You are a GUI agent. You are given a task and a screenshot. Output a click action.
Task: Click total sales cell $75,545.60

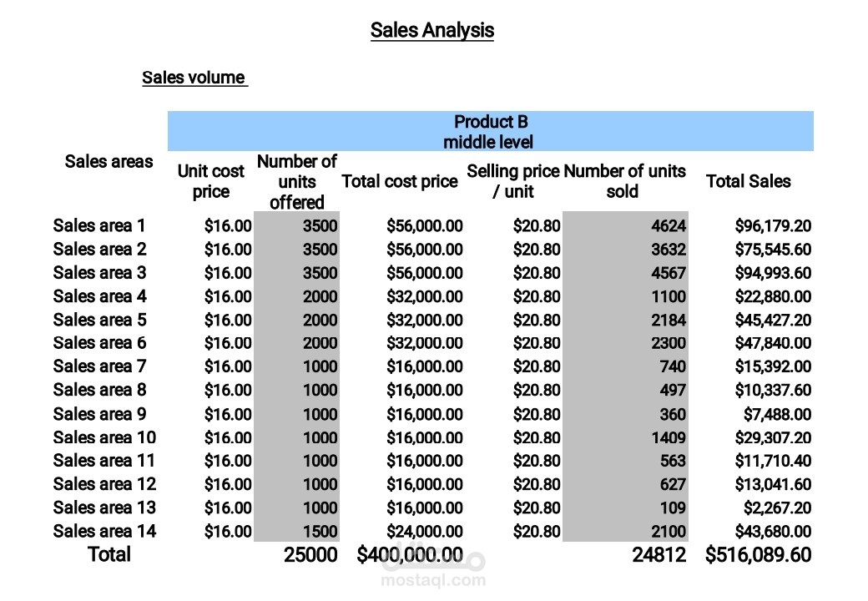[x=774, y=250]
